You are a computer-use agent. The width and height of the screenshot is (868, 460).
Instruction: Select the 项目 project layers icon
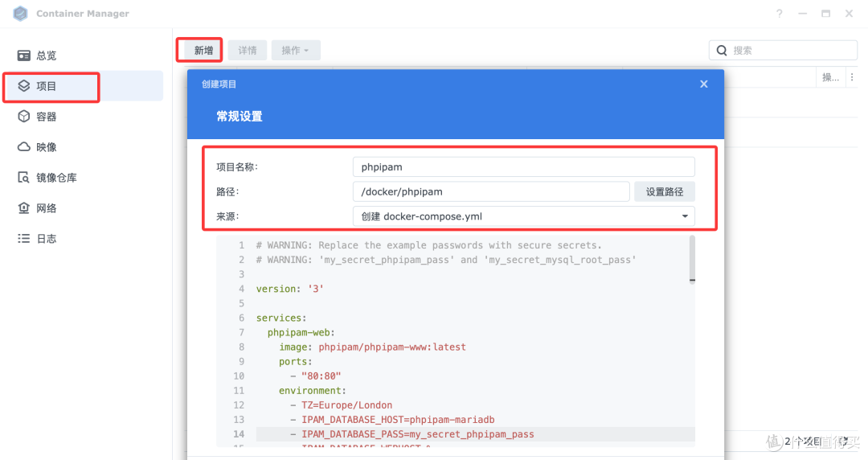pos(24,86)
